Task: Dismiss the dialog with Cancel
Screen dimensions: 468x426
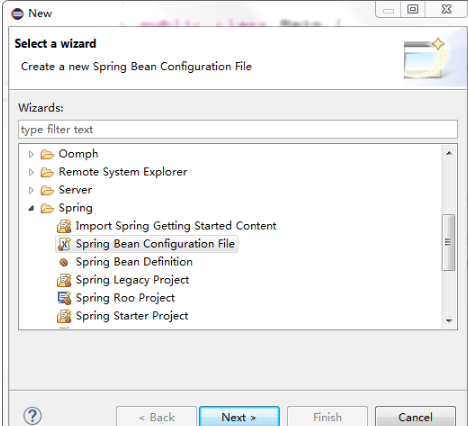Action: (x=415, y=417)
